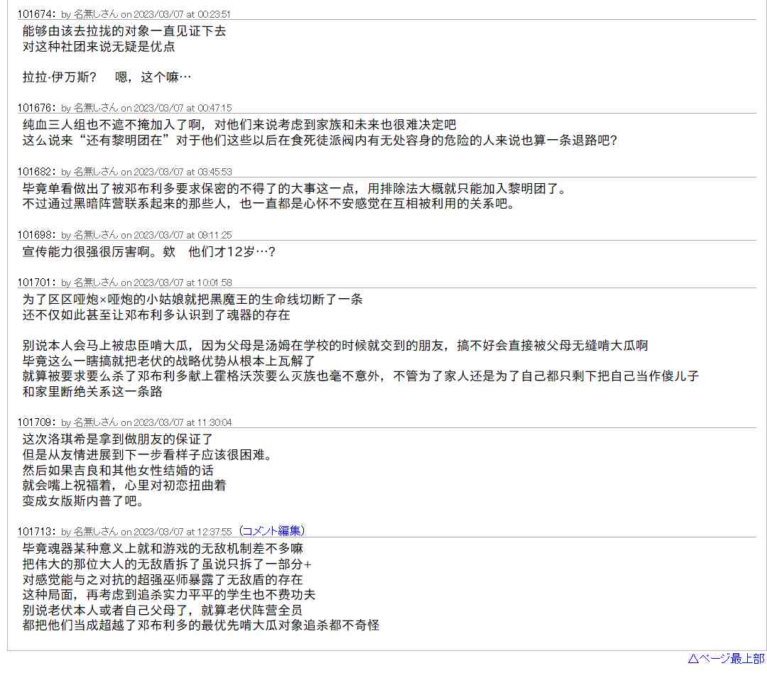The height and width of the screenshot is (700, 767).
Task: Click the timestamp 2023/03/07 at 10:01:58
Action: coord(182,283)
